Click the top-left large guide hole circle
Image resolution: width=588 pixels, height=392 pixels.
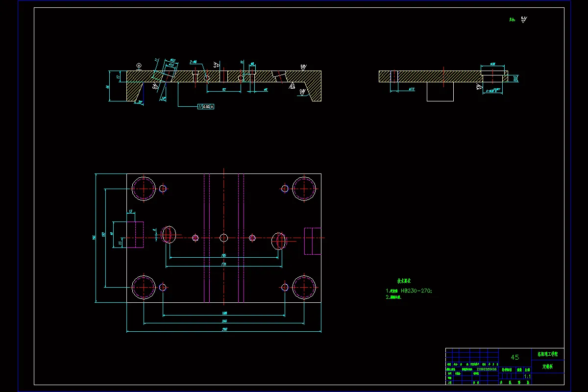tap(144, 189)
